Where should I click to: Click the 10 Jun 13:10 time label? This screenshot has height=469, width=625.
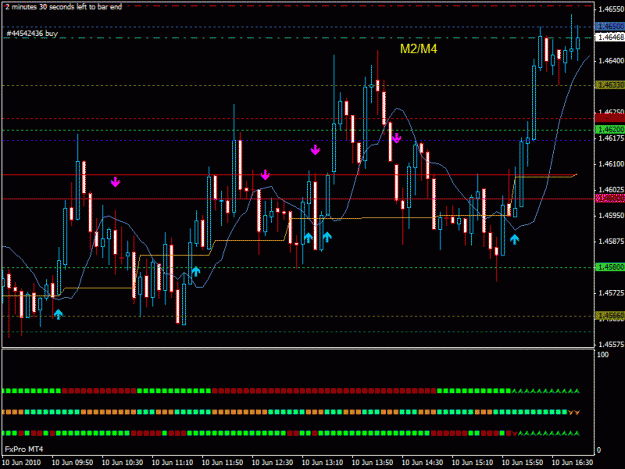322,462
